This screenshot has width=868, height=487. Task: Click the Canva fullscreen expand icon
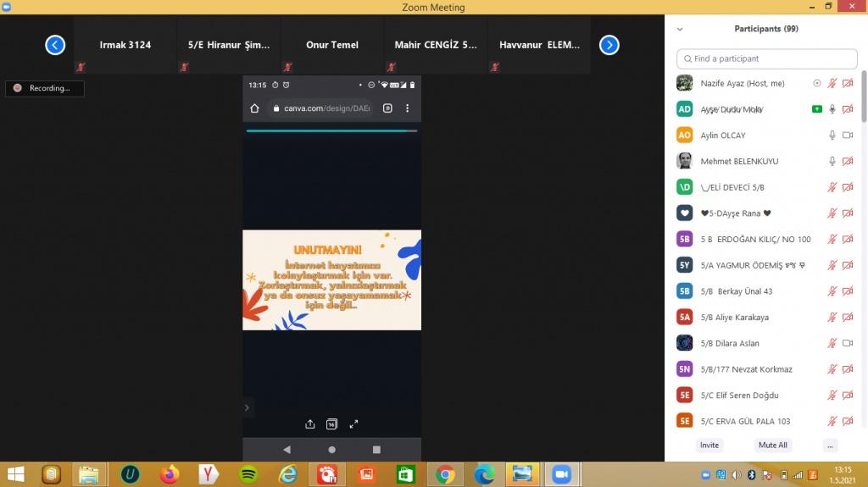point(354,424)
